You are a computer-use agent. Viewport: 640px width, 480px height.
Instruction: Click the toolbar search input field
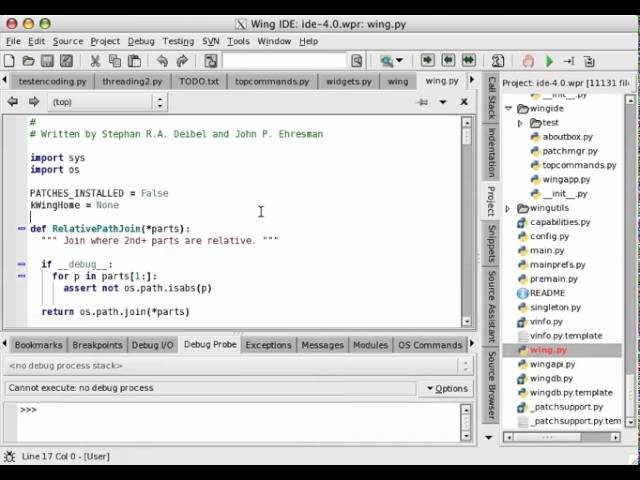pos(284,61)
